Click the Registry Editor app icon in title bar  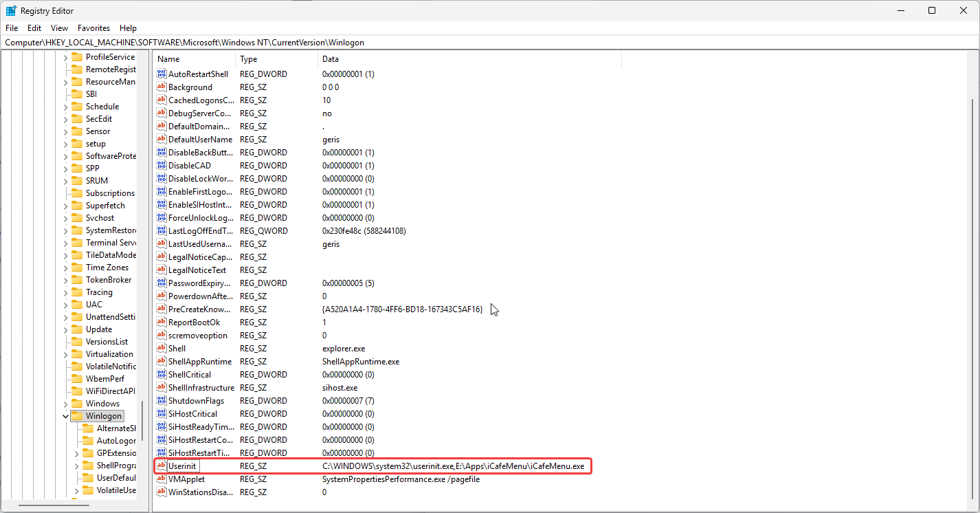click(11, 11)
